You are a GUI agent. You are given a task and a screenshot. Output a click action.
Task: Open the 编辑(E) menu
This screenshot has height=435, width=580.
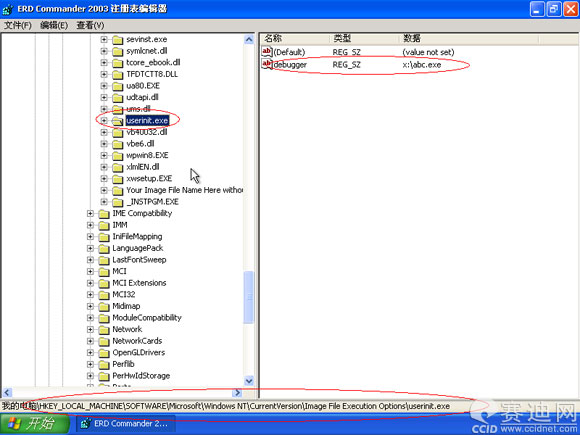tap(54, 25)
